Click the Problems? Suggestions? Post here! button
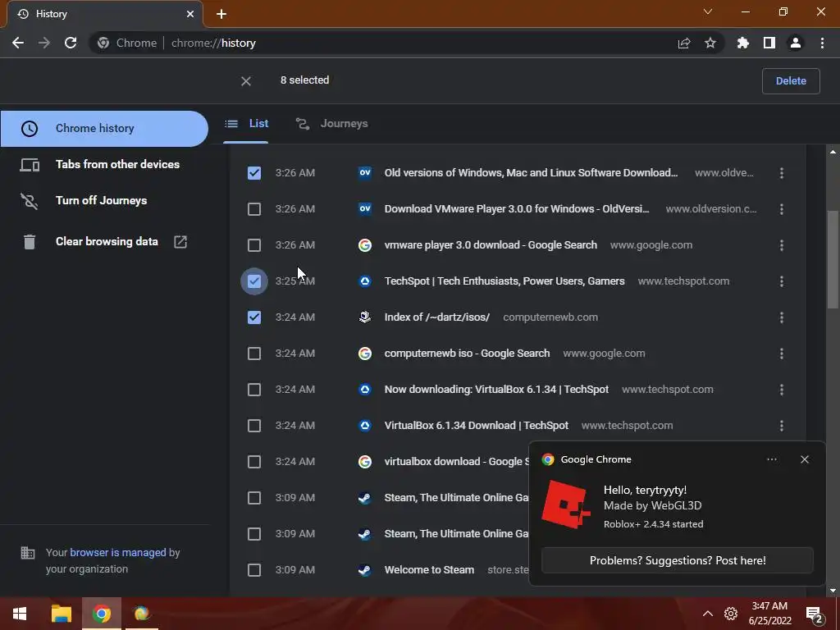This screenshot has width=840, height=630. [677, 560]
